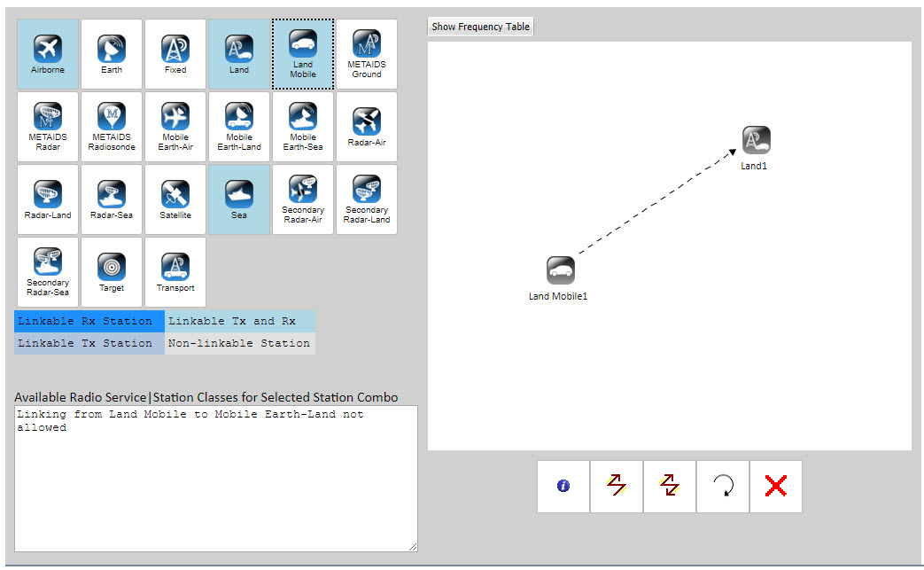Pick the METAIDS Radiosonde station
924x570 pixels.
coord(112,127)
